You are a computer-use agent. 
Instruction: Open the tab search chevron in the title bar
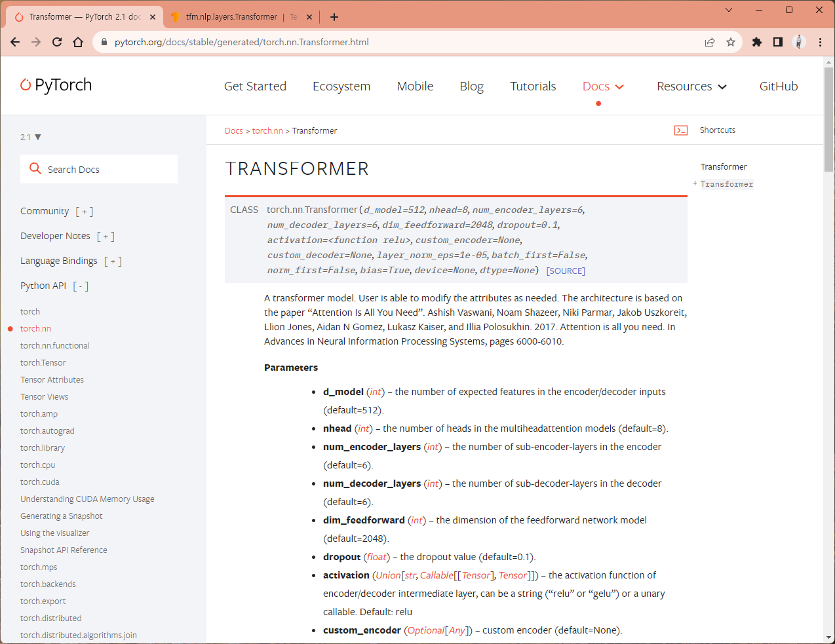pyautogui.click(x=729, y=10)
